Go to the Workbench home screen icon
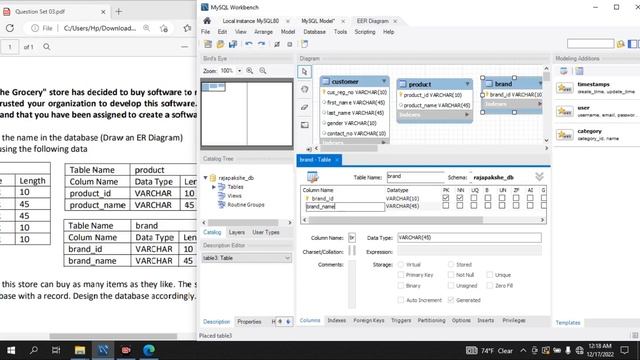Image resolution: width=640 pixels, height=360 pixels. (x=207, y=21)
